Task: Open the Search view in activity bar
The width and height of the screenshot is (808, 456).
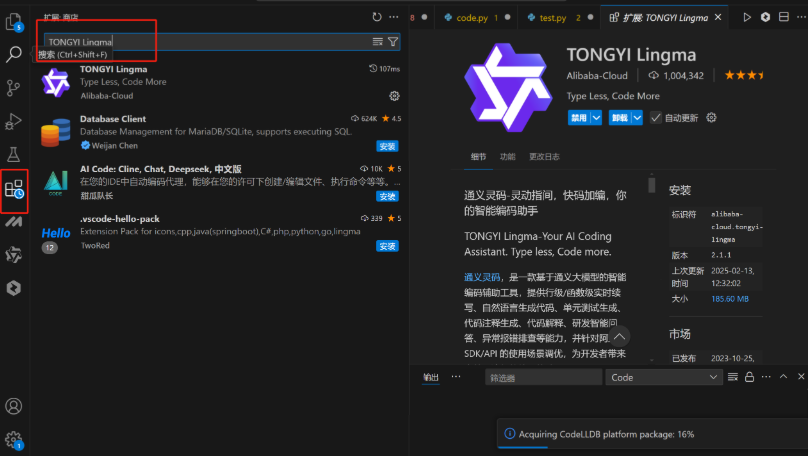Action: (13, 54)
